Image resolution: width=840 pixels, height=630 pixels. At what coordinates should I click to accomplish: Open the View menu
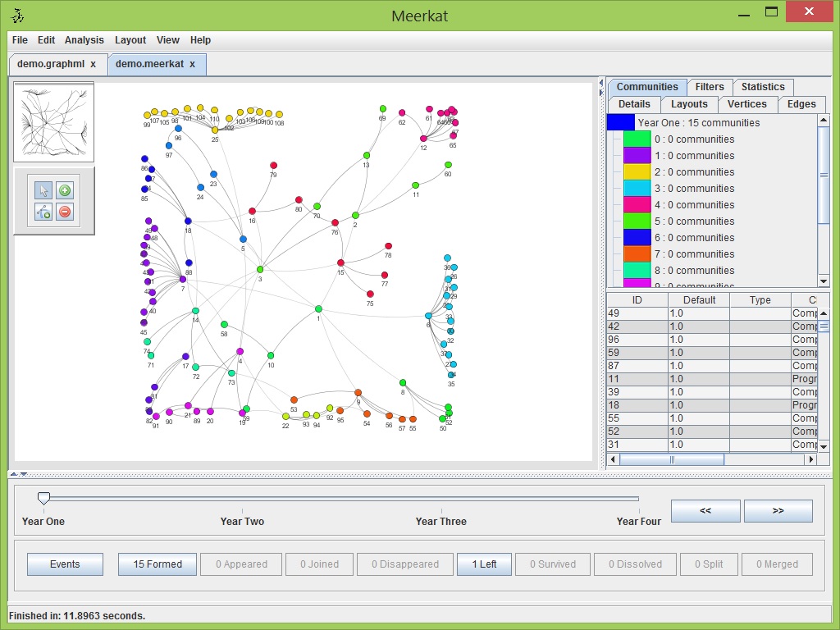tap(167, 40)
